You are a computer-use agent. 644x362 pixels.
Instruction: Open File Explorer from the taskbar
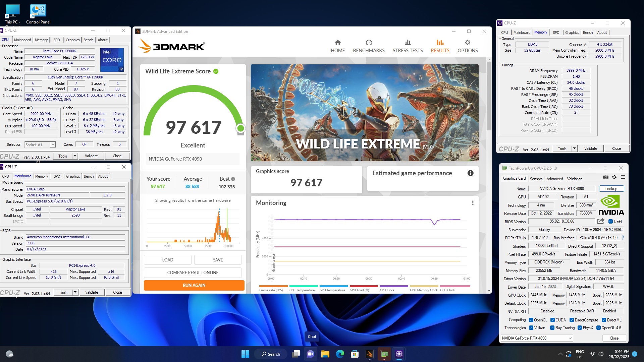click(x=325, y=354)
